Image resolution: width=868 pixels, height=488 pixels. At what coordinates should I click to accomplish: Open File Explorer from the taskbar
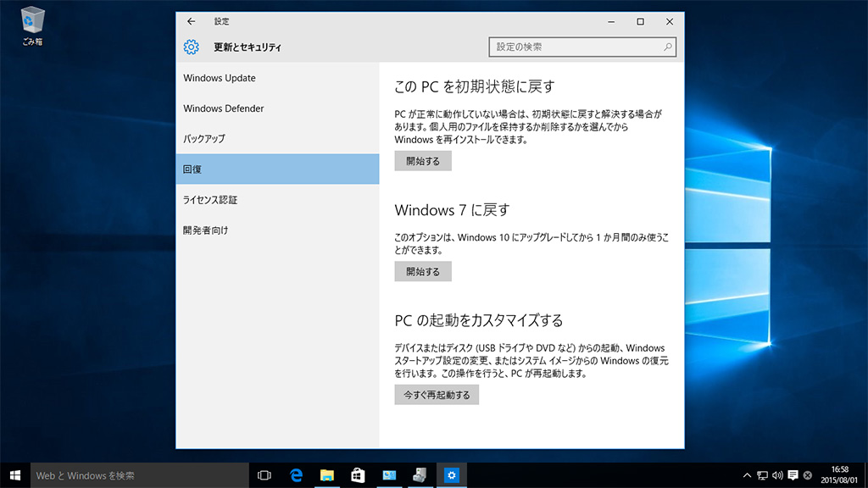click(x=327, y=475)
